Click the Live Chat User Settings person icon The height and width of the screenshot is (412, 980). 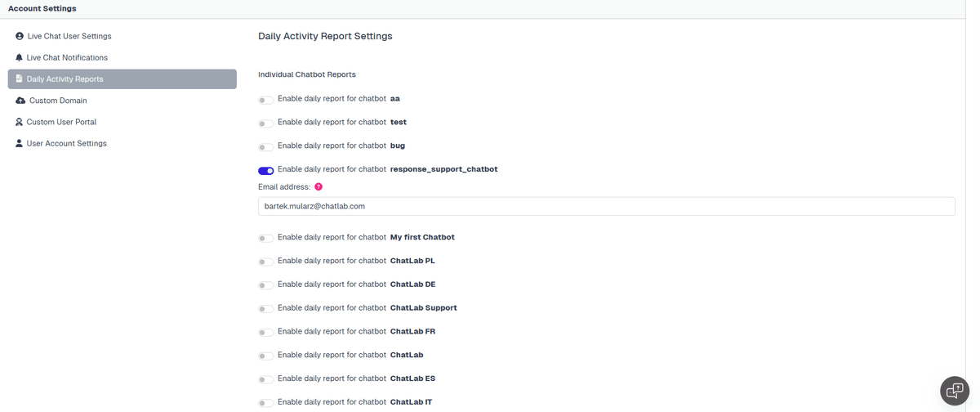20,36
